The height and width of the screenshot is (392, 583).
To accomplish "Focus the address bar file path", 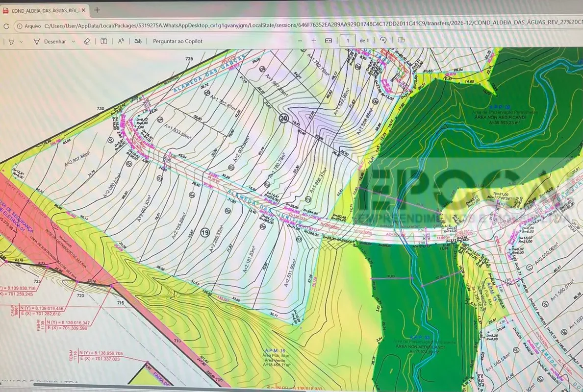I will [x=312, y=25].
